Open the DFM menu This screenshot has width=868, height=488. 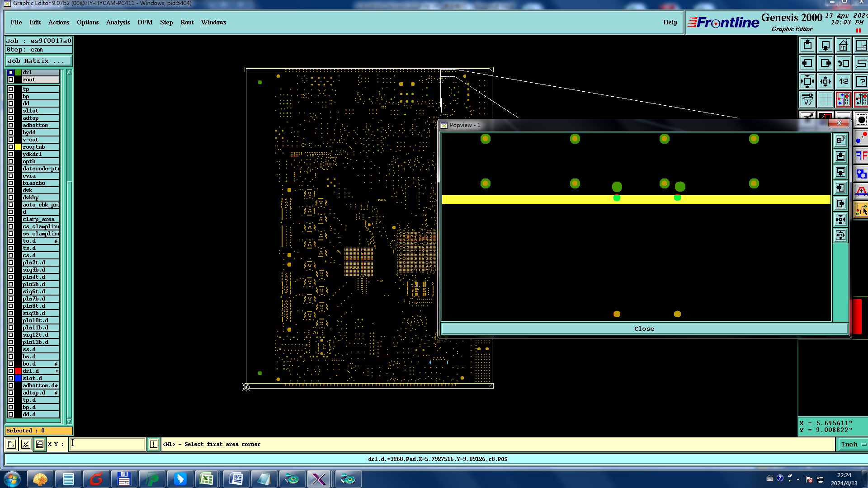(145, 22)
